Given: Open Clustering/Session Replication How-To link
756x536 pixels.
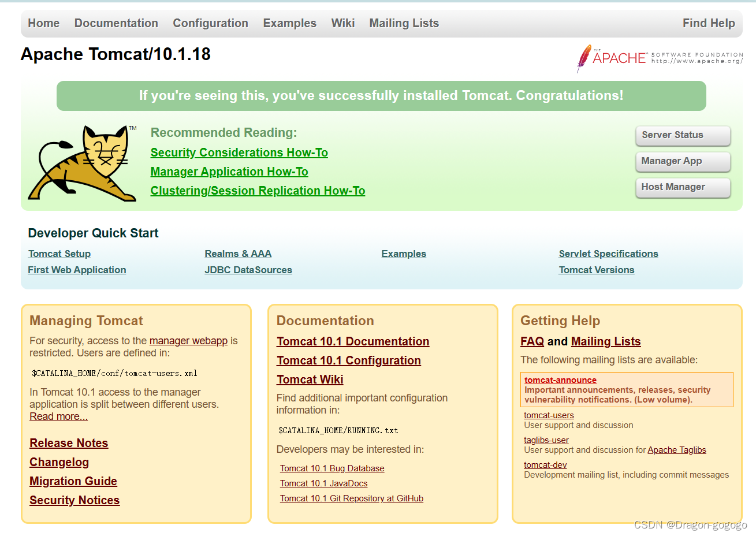Looking at the screenshot, I should pos(258,191).
